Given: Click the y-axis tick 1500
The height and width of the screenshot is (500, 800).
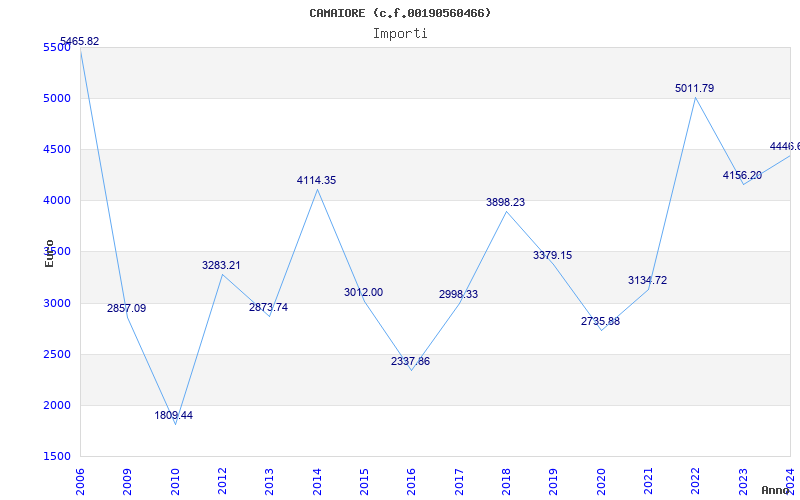Looking at the screenshot, I should [x=57, y=456].
